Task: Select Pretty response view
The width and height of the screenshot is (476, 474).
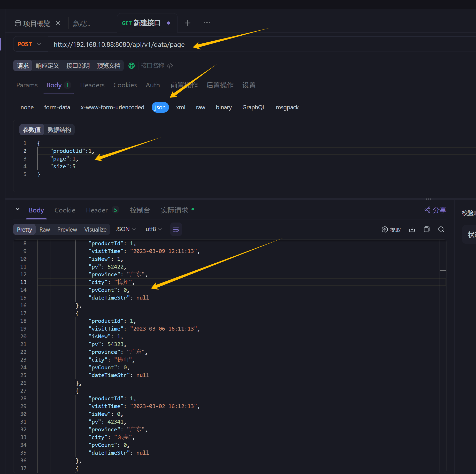Action: [x=25, y=230]
